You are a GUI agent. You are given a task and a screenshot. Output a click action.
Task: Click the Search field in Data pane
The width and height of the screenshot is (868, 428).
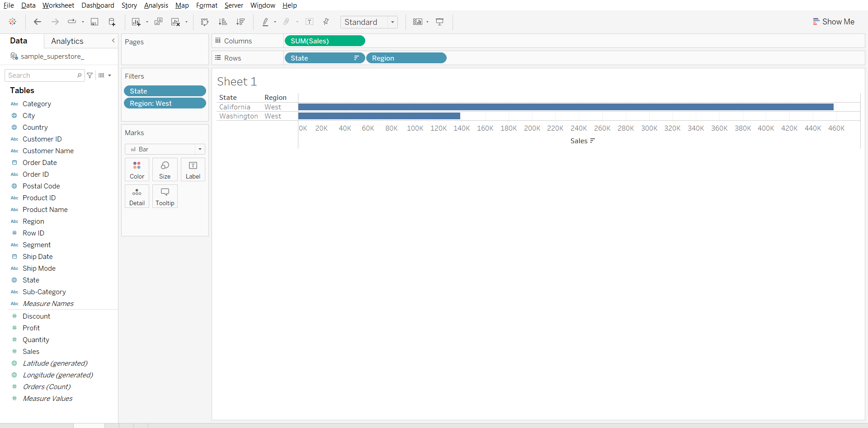click(x=42, y=75)
